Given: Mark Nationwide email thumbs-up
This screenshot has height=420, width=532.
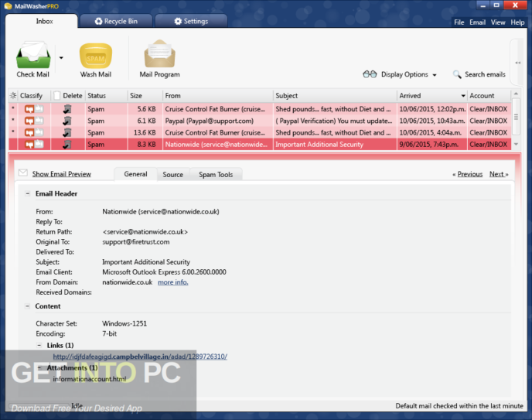Looking at the screenshot, I should click(39, 144).
